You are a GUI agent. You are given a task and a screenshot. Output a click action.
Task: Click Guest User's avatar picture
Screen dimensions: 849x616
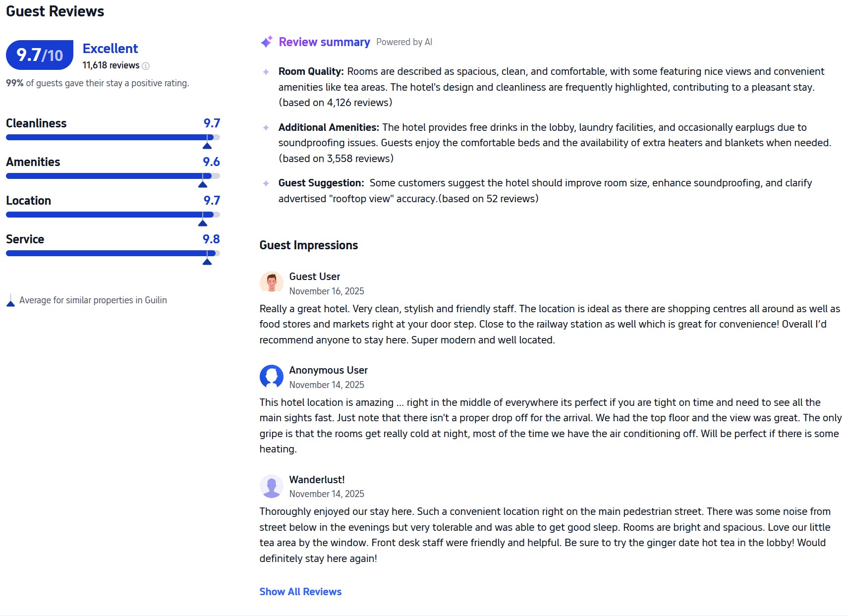(272, 283)
